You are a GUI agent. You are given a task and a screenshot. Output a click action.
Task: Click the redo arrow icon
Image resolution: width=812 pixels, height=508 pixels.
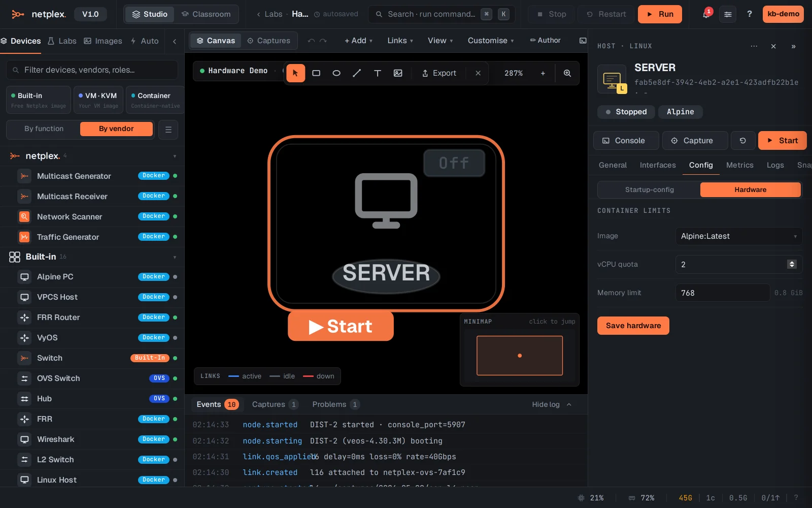[x=323, y=41]
